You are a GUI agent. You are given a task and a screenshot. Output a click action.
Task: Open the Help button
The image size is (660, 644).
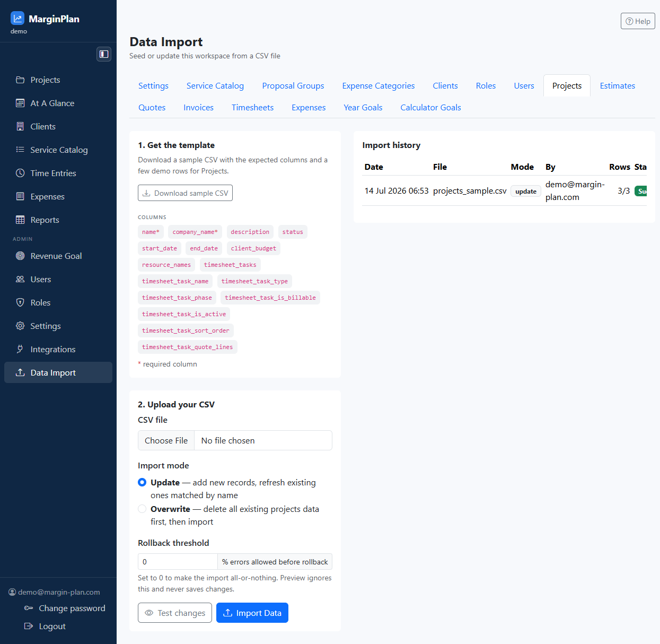coord(638,21)
